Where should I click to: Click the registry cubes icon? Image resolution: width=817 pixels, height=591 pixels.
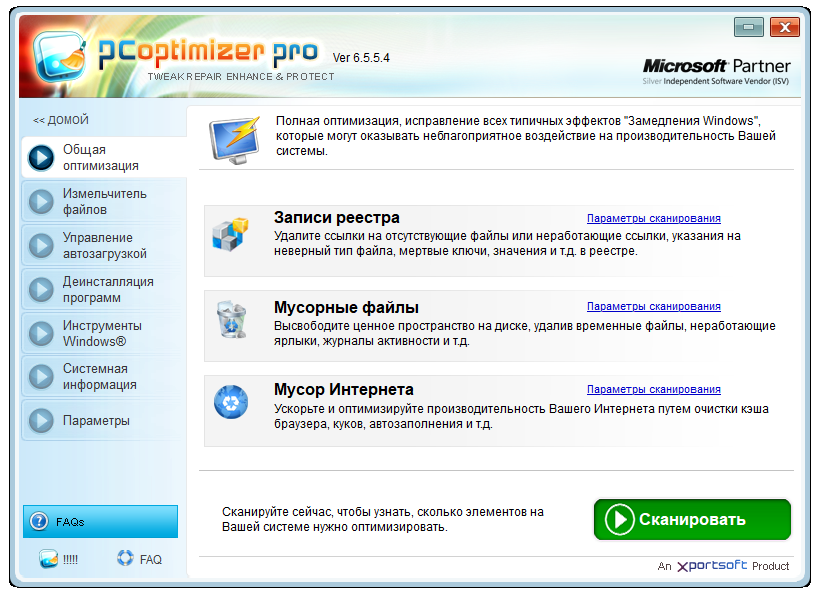[230, 234]
